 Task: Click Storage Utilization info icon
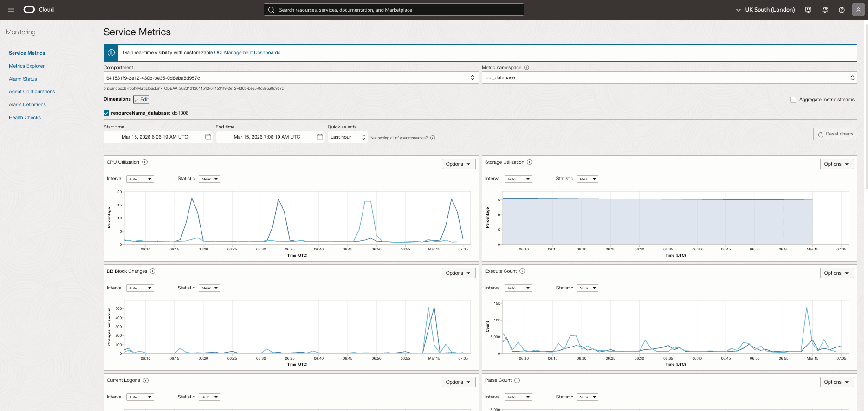(x=530, y=162)
